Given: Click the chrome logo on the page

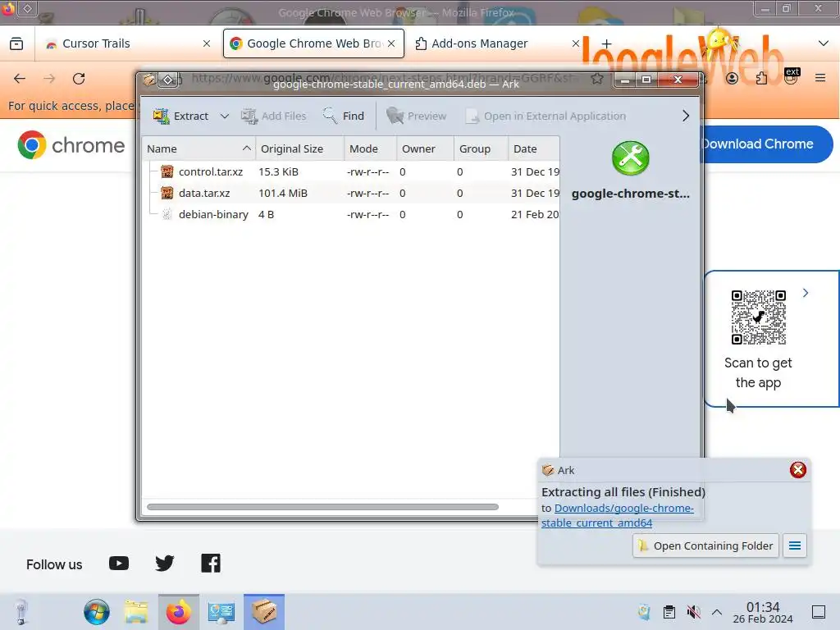Looking at the screenshot, I should coord(71,145).
